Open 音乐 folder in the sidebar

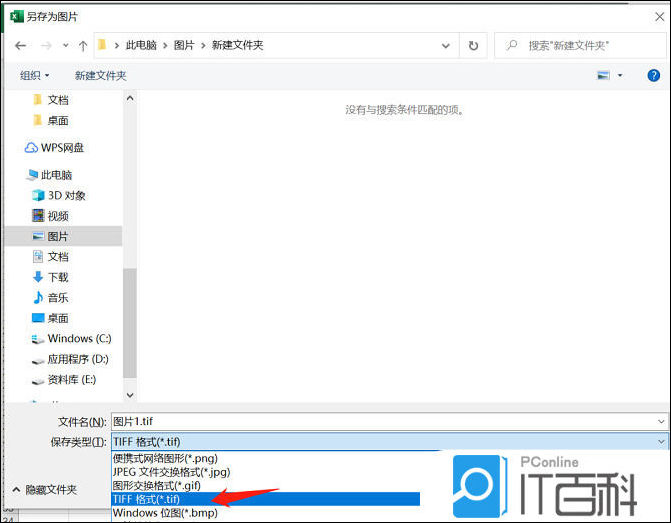coord(58,297)
